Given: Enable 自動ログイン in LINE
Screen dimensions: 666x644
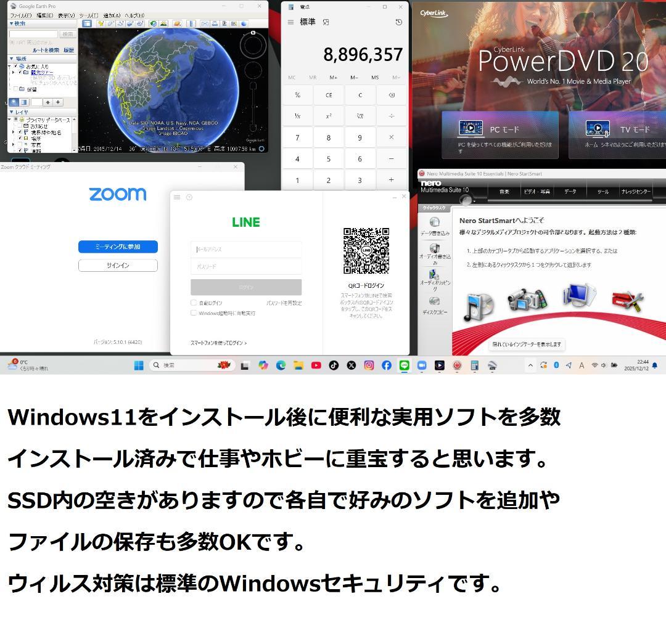Looking at the screenshot, I should pyautogui.click(x=193, y=303).
